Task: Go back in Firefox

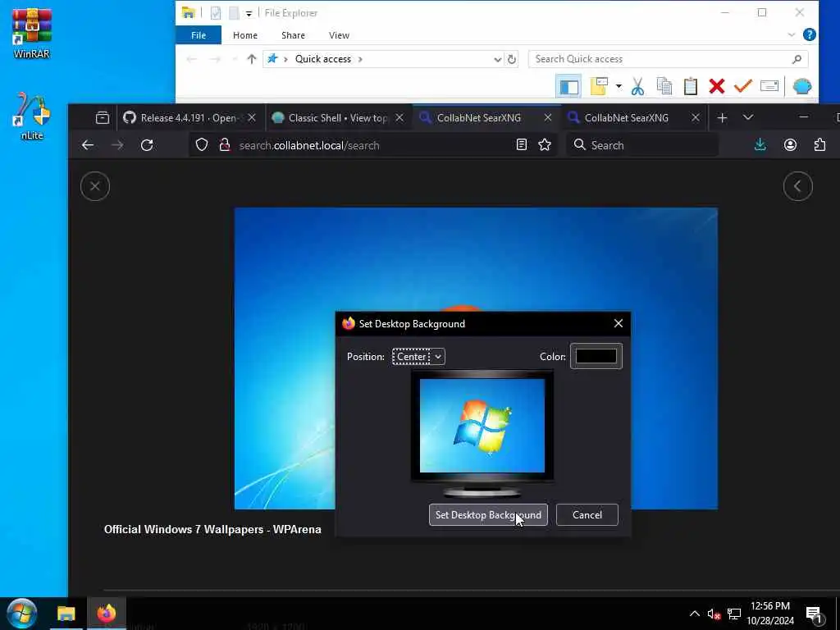Action: click(88, 145)
